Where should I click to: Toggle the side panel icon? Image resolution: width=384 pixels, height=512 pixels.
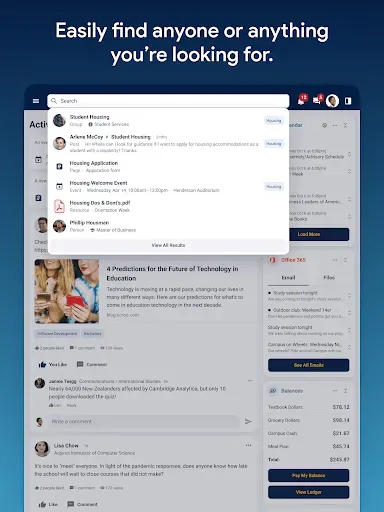[x=348, y=101]
